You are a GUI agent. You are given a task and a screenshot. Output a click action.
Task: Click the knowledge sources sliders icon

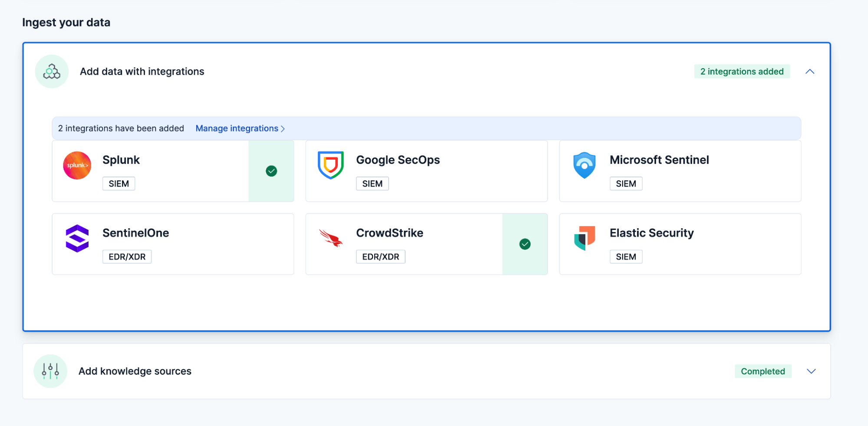pyautogui.click(x=50, y=371)
